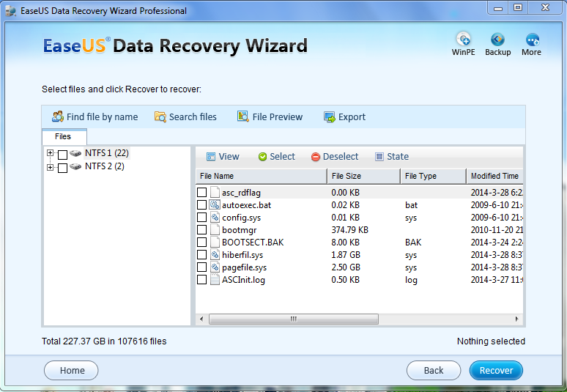Open the View options
Viewport: 567px width, 392px height.
point(223,157)
